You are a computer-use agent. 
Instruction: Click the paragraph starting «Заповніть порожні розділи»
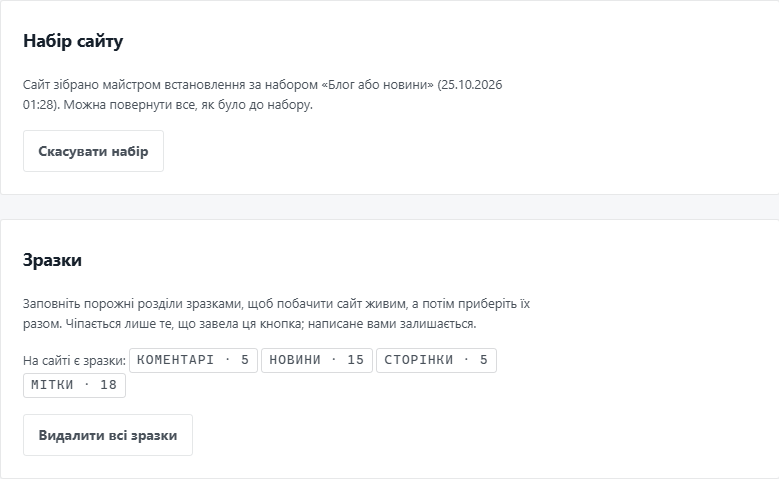click(x=276, y=314)
